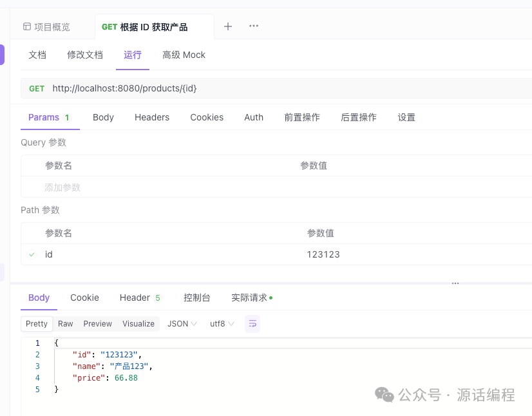532x416 pixels.
Task: Open a new tab with plus icon
Action: click(228, 26)
